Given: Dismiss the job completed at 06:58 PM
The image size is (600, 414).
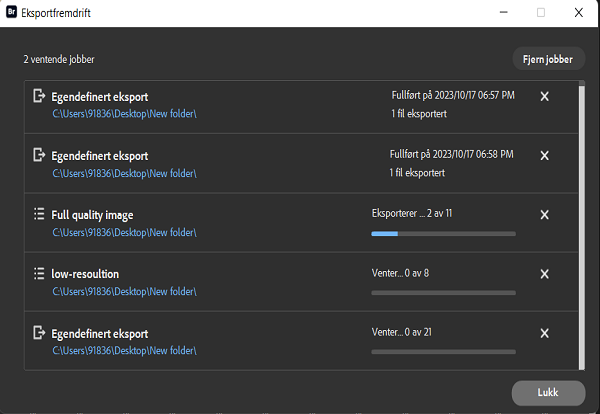Looking at the screenshot, I should [x=544, y=156].
